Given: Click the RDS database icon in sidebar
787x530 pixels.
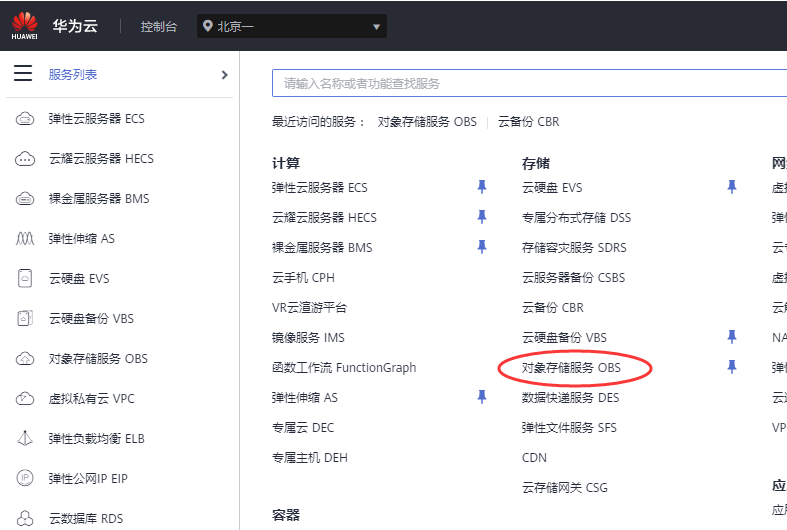Looking at the screenshot, I should coord(25,518).
